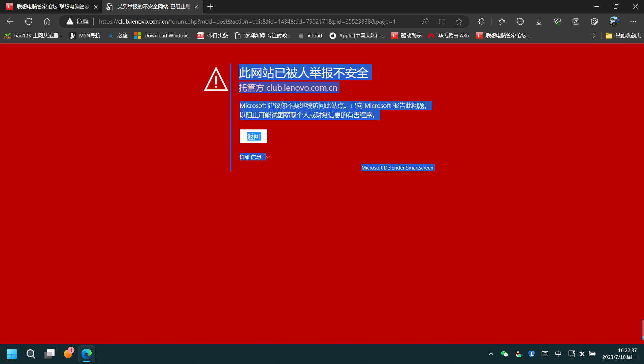Screen dimensions: 644x364
Task: Open taskbar Search
Action: click(x=31, y=354)
